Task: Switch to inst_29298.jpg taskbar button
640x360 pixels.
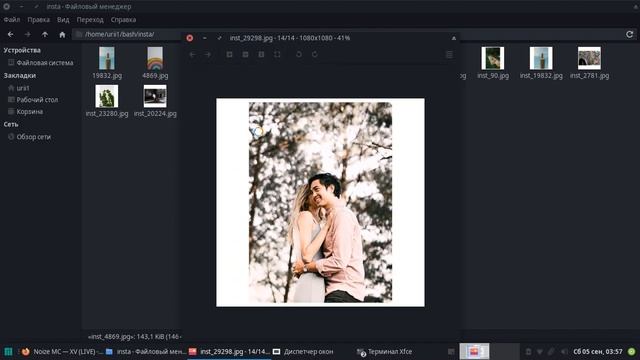Action: tap(229, 351)
